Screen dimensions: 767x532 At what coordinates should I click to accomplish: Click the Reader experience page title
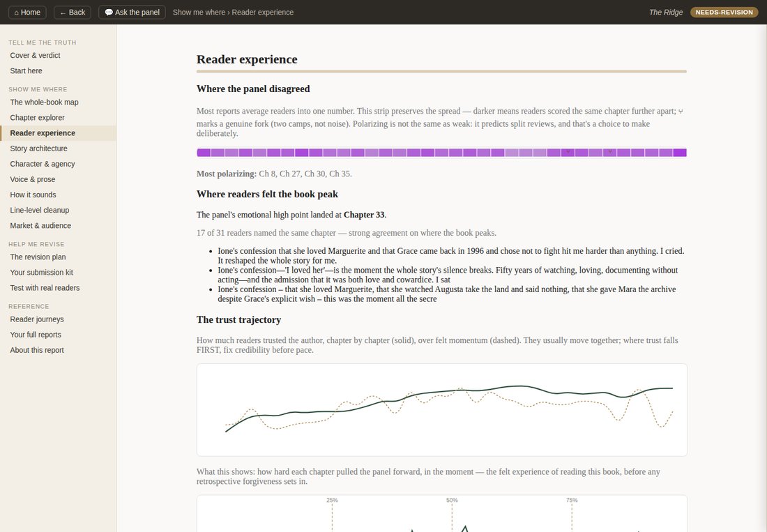click(247, 59)
